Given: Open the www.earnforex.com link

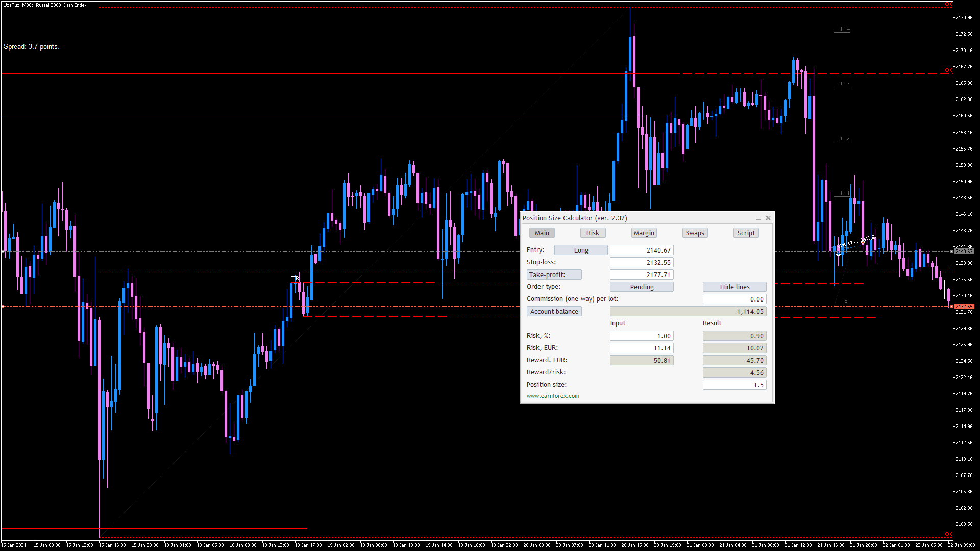Looking at the screenshot, I should point(553,396).
